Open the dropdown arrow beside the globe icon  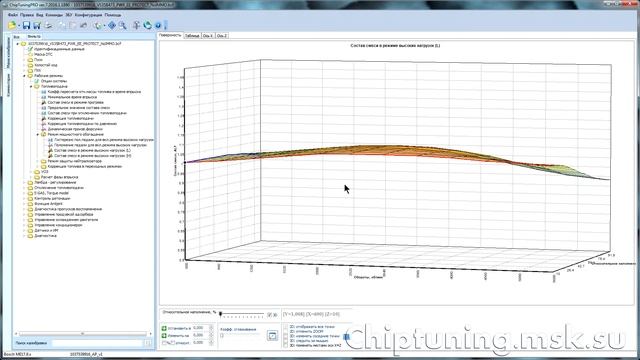(104, 26)
